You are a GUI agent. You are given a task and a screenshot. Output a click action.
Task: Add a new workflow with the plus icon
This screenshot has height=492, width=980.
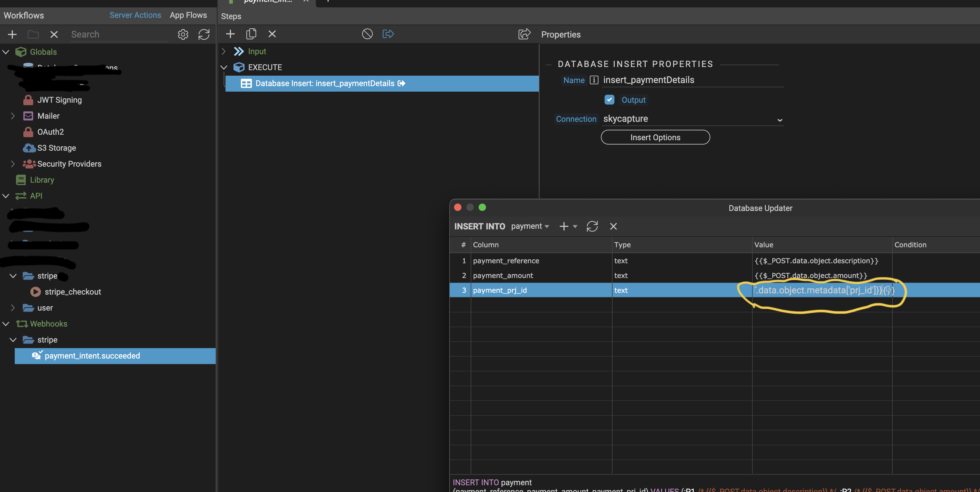coord(12,34)
